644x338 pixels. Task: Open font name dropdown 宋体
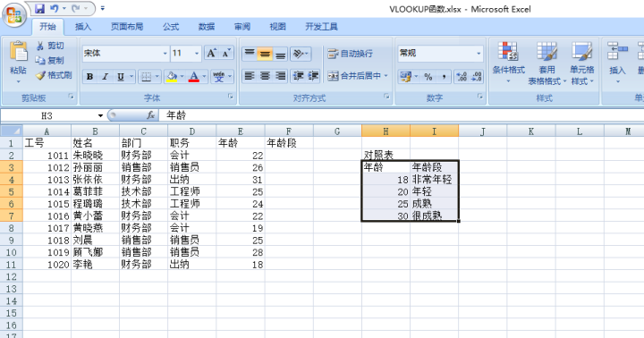click(165, 54)
